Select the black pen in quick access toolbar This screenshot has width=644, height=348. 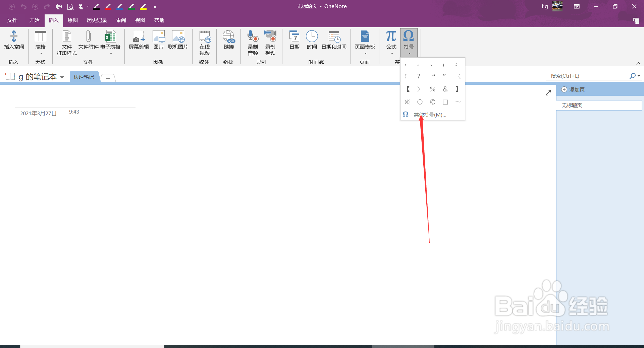pos(96,6)
